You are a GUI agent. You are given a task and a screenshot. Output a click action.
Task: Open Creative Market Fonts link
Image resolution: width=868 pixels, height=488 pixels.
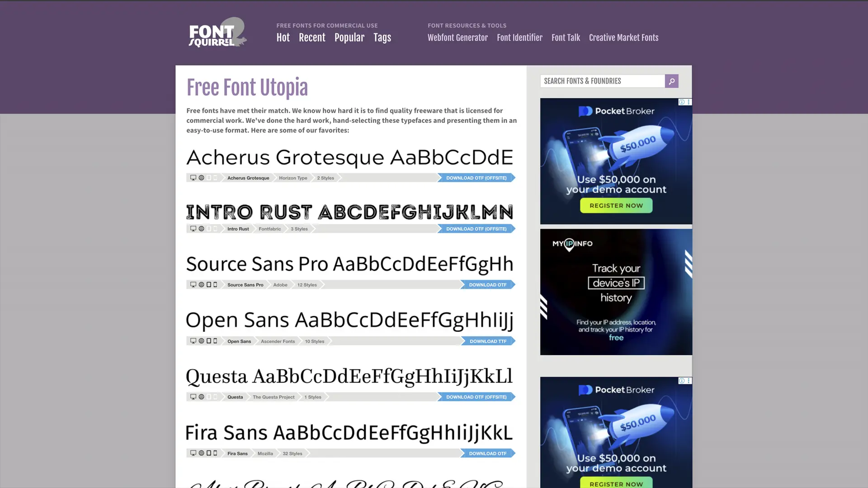coord(623,38)
